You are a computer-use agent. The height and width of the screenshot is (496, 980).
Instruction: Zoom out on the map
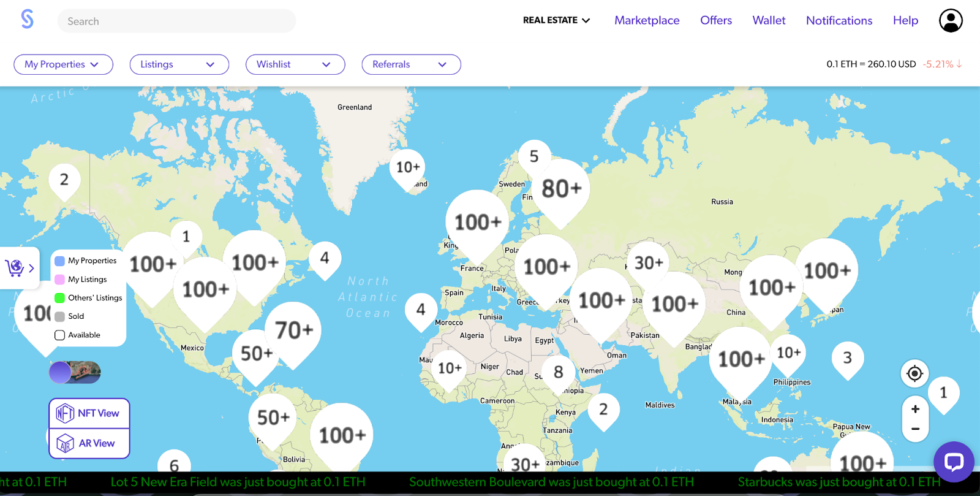(915, 429)
